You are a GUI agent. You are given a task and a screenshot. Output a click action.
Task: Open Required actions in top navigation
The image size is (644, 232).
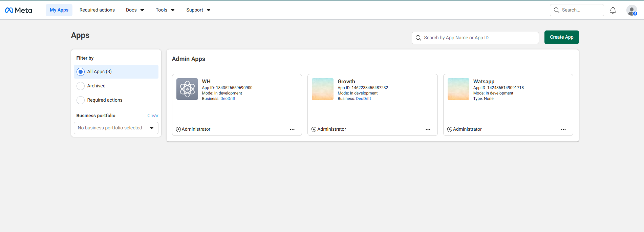tap(97, 10)
